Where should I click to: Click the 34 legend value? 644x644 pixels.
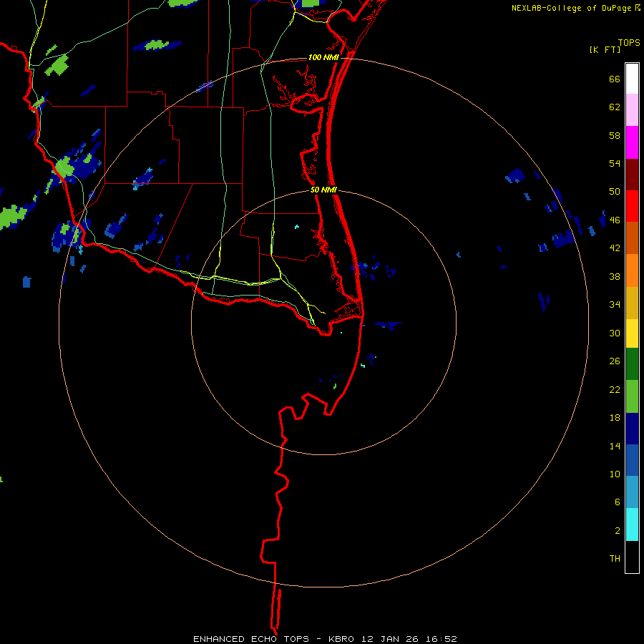pyautogui.click(x=615, y=304)
